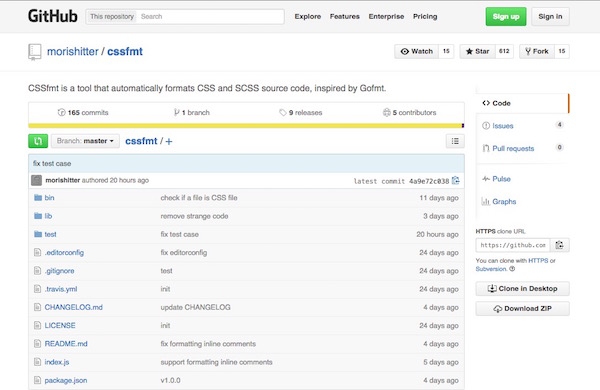Screen dimensions: 600x390
Task: Click Clone in Desktop button
Action: point(522,289)
